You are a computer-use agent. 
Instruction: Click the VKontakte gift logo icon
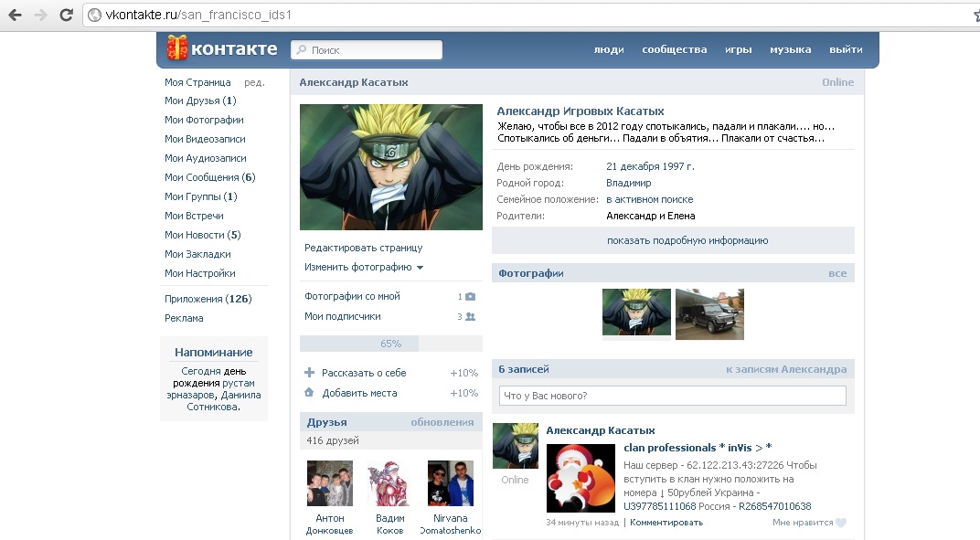[177, 48]
